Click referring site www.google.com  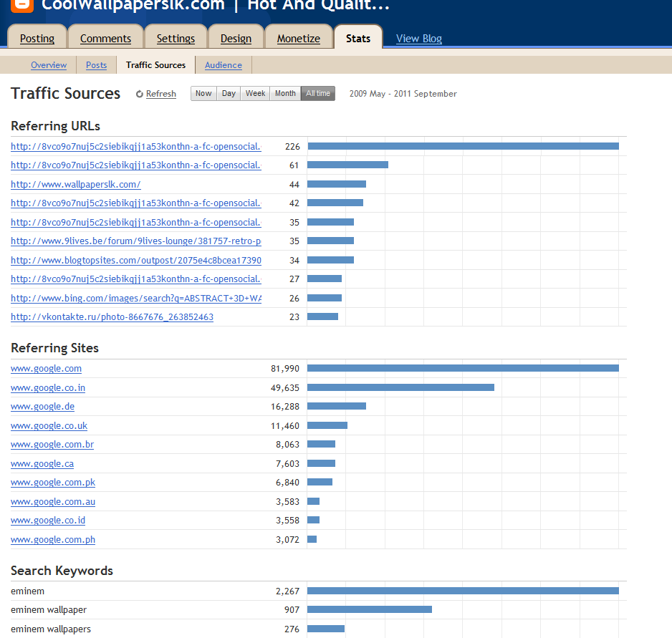click(46, 369)
